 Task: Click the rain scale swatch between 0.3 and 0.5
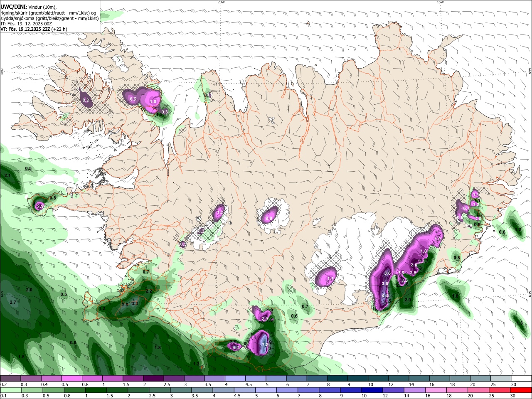32,390
